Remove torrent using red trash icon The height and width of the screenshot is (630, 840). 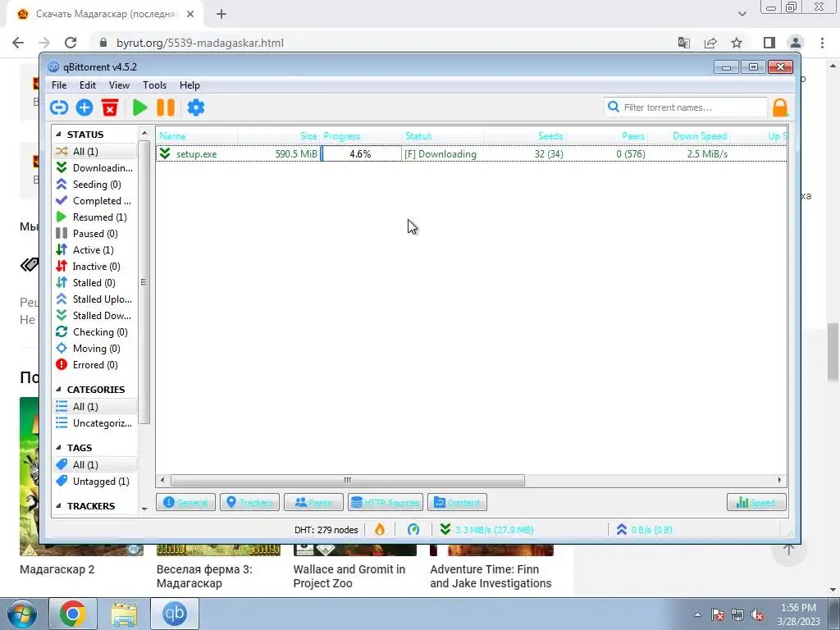point(110,107)
